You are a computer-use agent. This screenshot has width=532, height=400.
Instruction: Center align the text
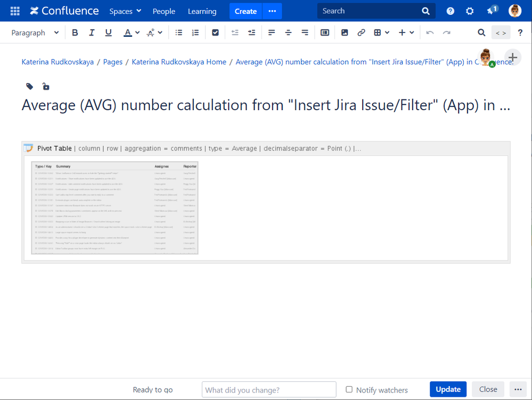pos(288,32)
